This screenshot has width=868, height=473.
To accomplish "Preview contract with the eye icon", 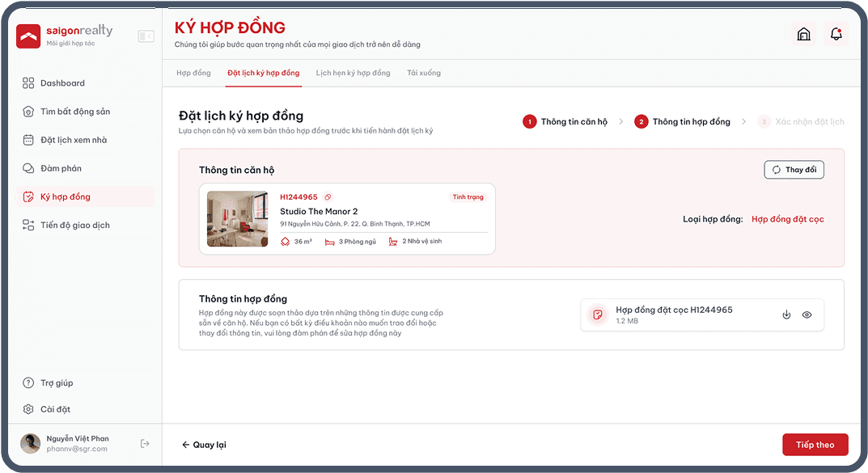I will pos(807,315).
